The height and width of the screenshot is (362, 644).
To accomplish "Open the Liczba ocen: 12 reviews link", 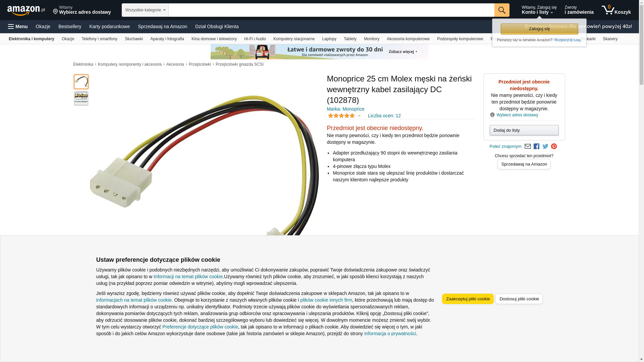I will point(384,116).
